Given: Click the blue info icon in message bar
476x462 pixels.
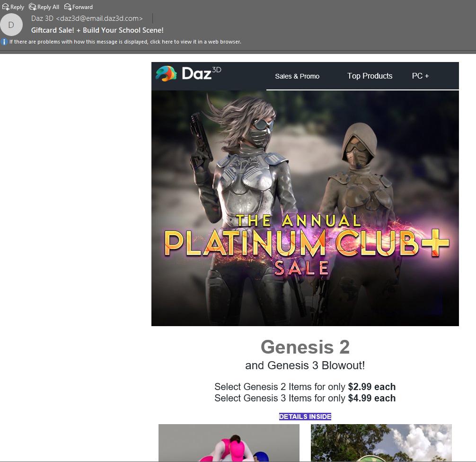Looking at the screenshot, I should (x=4, y=42).
